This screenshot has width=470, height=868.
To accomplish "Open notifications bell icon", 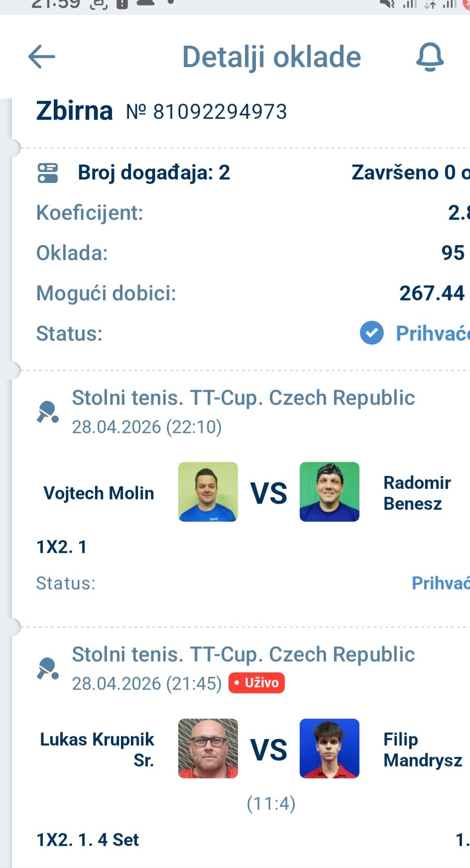I will [x=430, y=57].
